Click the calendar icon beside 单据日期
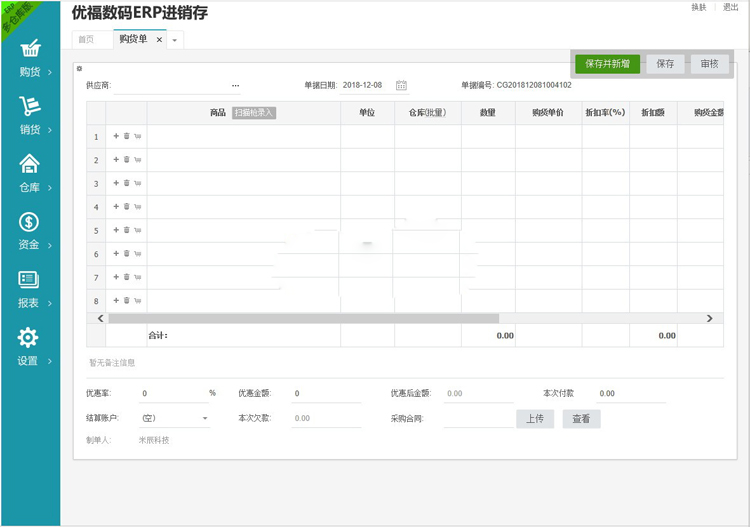The width and height of the screenshot is (750, 527). [401, 85]
